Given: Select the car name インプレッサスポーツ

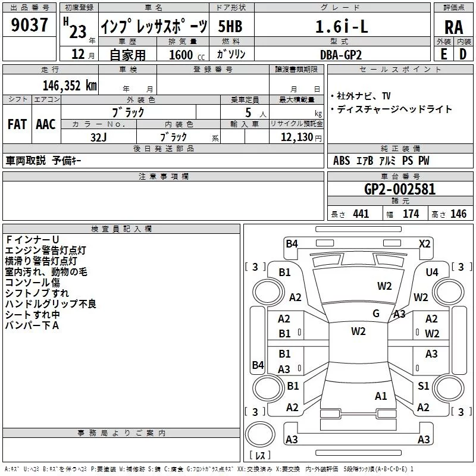Looking at the screenshot, I should pyautogui.click(x=154, y=26).
